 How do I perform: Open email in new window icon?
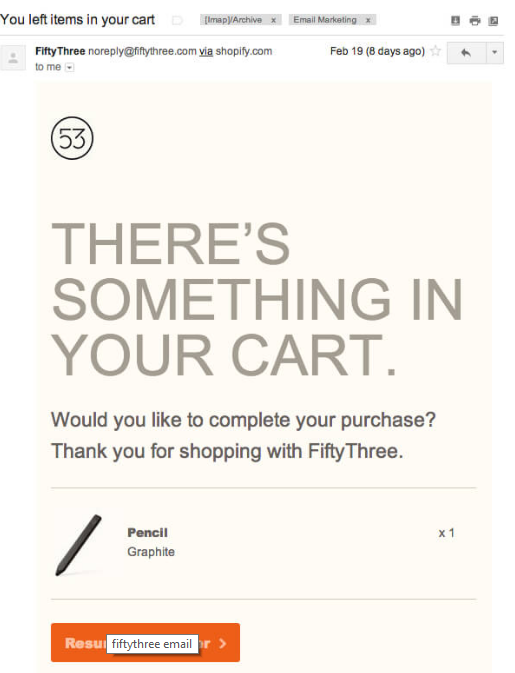(494, 21)
